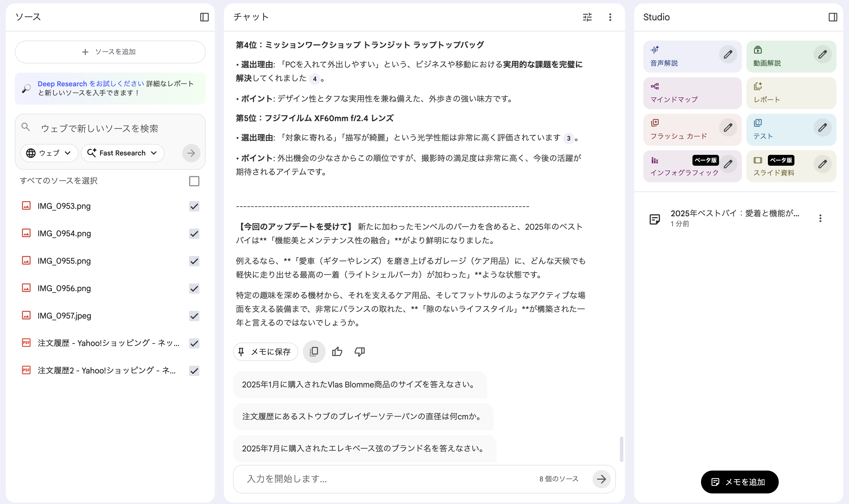Uncheck IMG_0953.png source

click(194, 206)
